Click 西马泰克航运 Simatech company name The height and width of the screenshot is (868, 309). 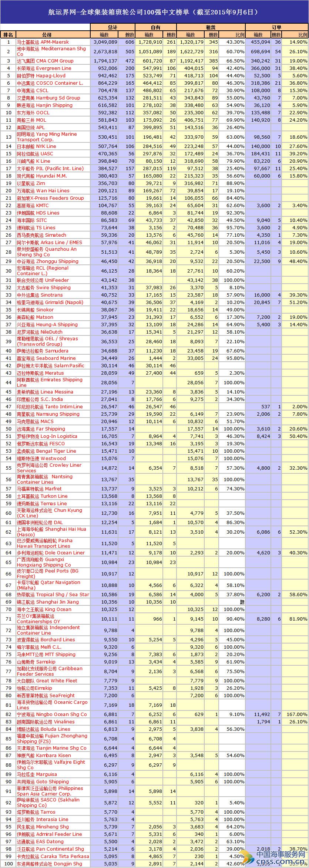point(41,235)
